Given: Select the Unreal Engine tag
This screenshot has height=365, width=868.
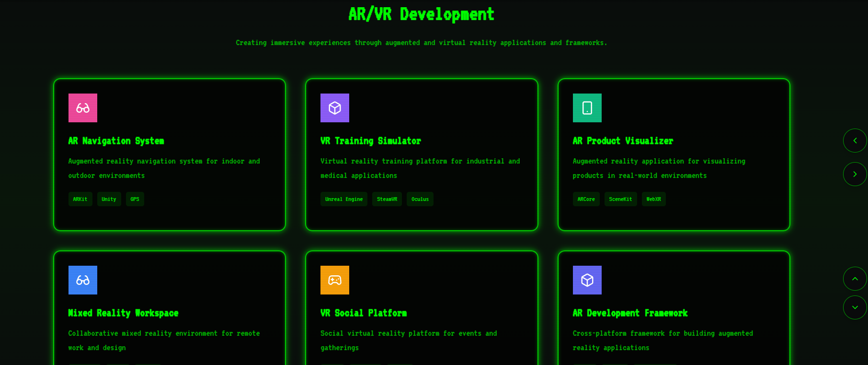Looking at the screenshot, I should tap(344, 199).
